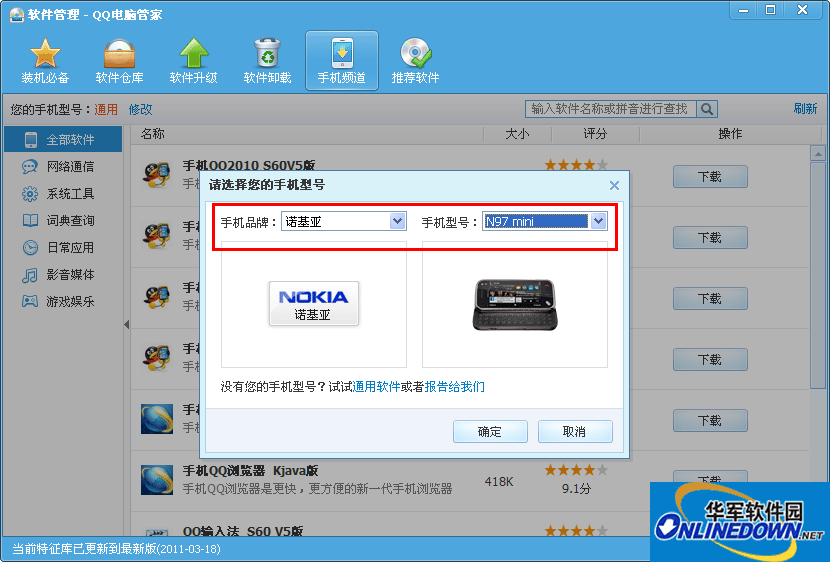Focus the software name search box
Viewport: 830px width, 562px height.
(611, 109)
